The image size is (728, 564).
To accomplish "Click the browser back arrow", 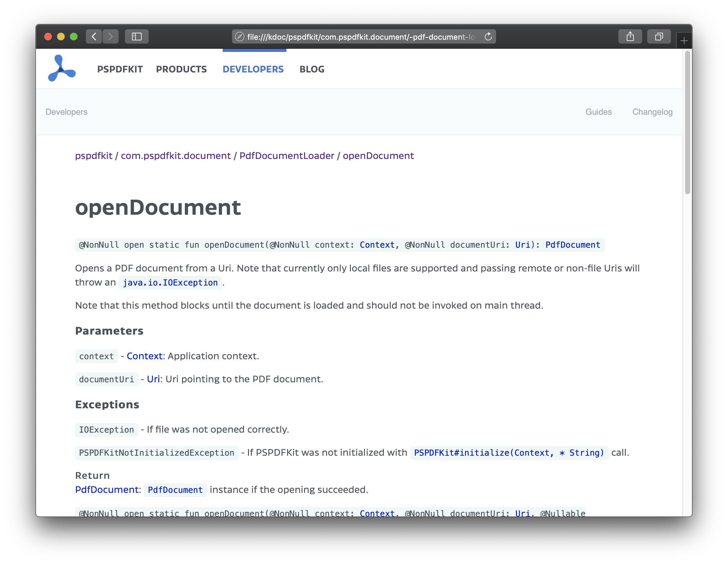I will coord(94,37).
